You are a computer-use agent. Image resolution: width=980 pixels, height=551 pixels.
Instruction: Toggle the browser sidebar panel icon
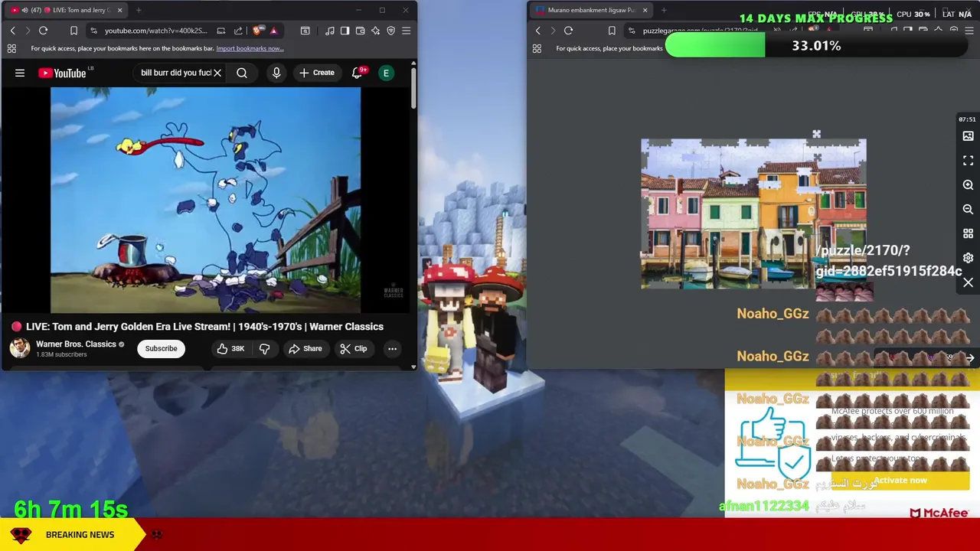pyautogui.click(x=345, y=31)
